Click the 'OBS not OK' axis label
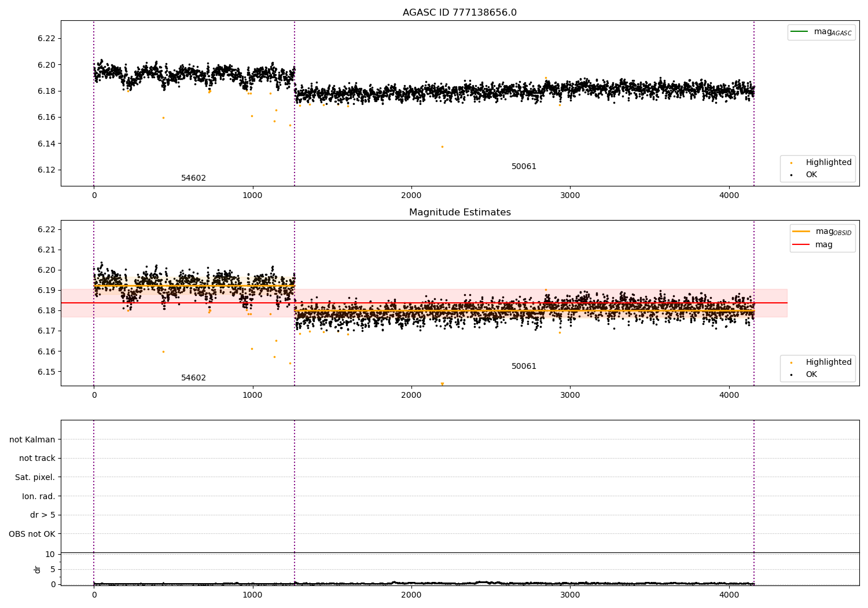868x608 pixels. click(x=32, y=534)
